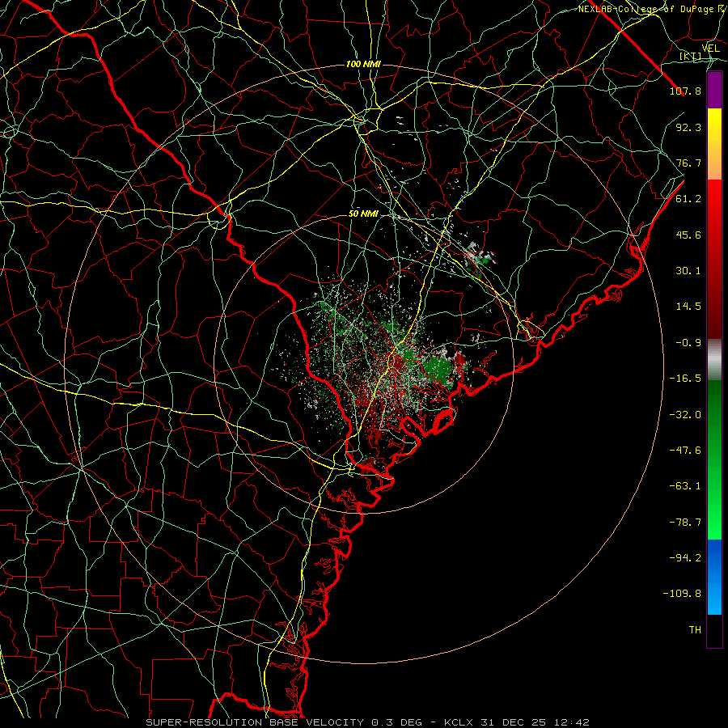Select the -0.9 legend value
728x728 pixels.
click(688, 343)
